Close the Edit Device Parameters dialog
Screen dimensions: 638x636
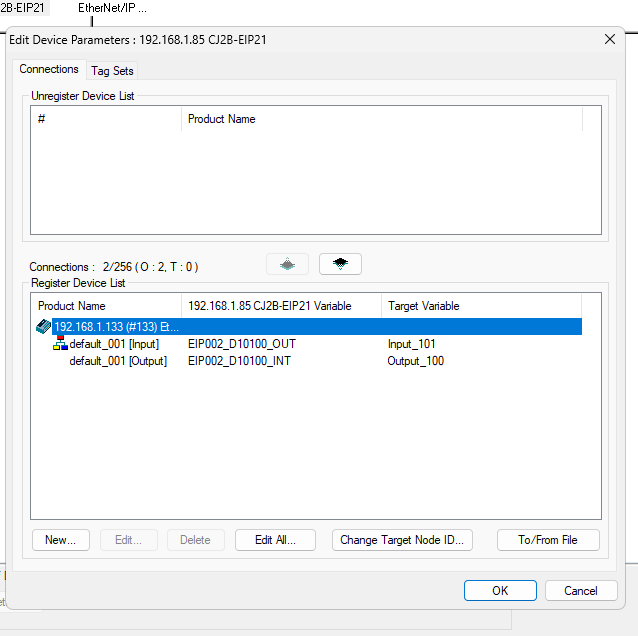610,39
